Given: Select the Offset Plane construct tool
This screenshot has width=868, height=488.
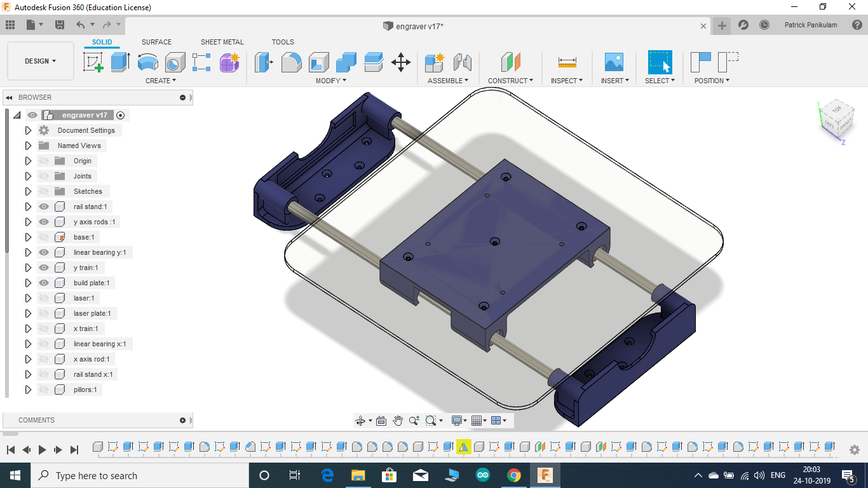Looking at the screenshot, I should (510, 62).
